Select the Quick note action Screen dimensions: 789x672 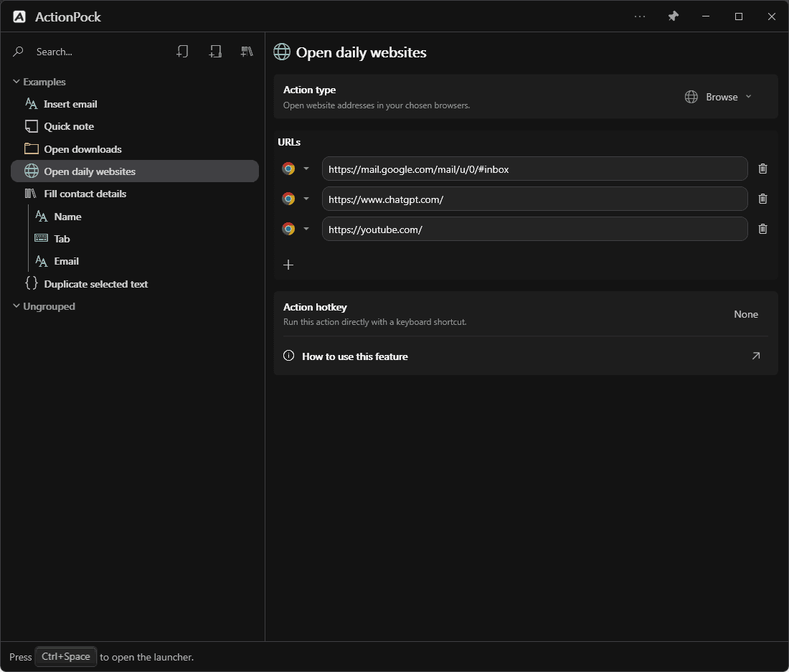click(135, 126)
